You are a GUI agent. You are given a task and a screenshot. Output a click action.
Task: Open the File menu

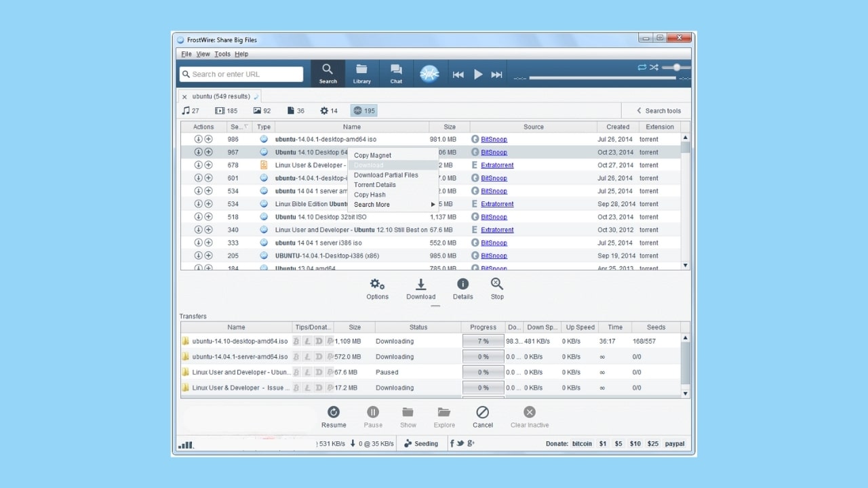click(186, 54)
